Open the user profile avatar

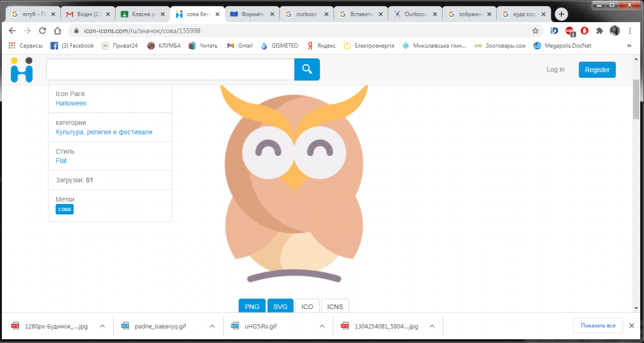click(x=614, y=31)
